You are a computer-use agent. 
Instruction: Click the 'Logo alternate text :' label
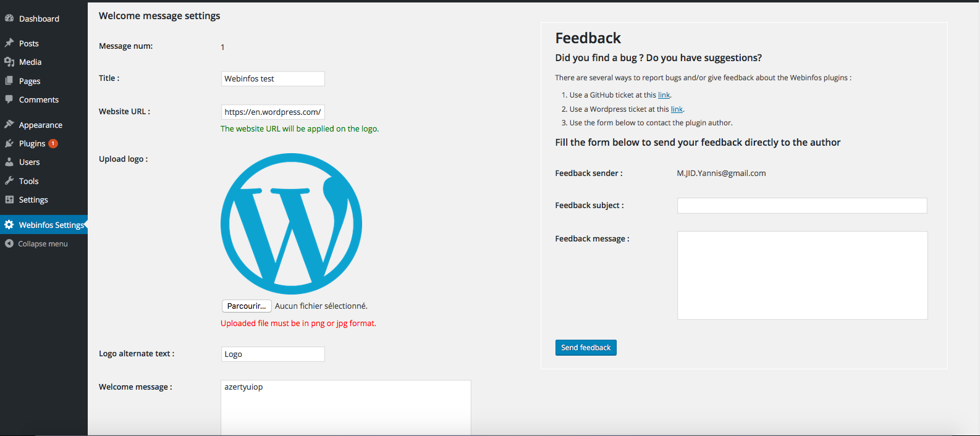tap(137, 354)
